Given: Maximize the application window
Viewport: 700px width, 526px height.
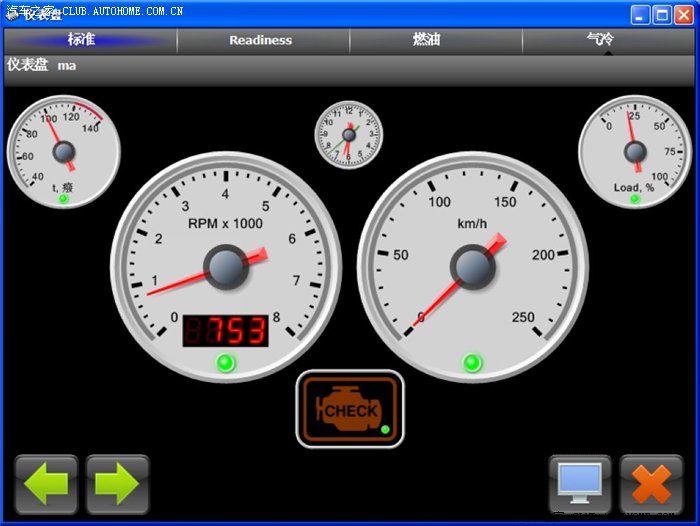Looking at the screenshot, I should click(x=662, y=14).
